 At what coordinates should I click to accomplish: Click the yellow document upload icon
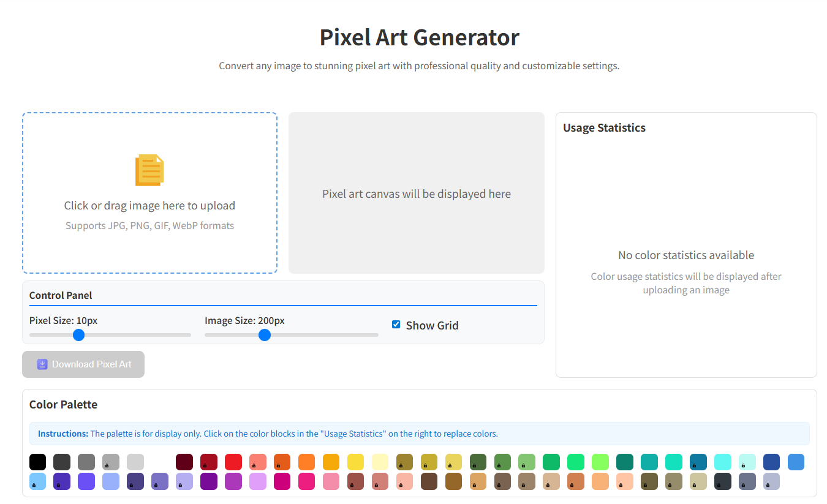point(149,170)
